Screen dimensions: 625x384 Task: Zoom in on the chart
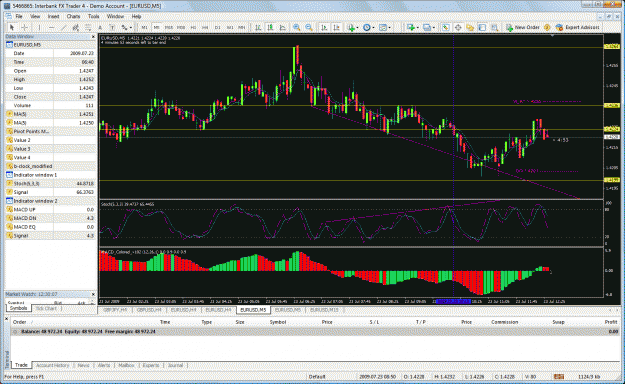(x=297, y=28)
